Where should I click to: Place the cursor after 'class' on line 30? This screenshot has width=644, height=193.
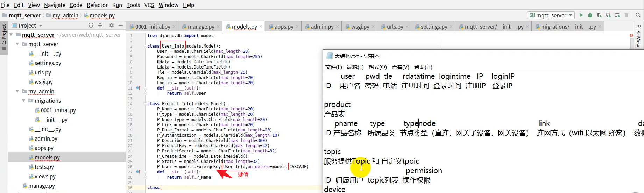[161, 188]
